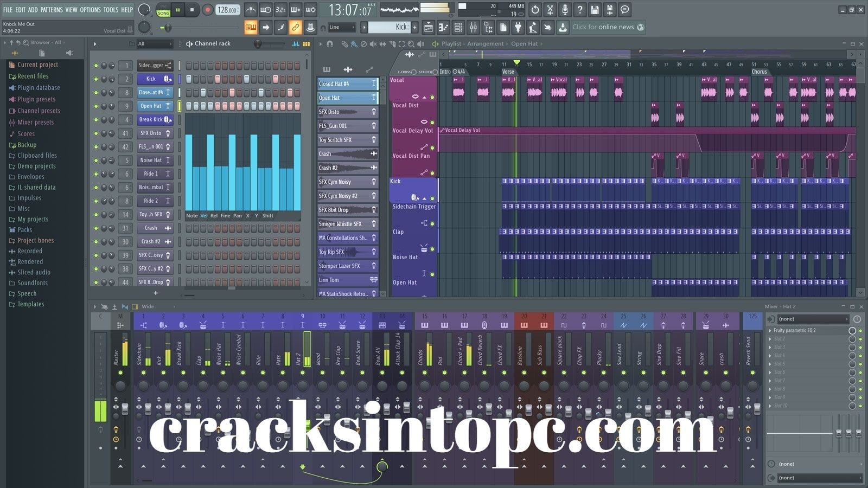Click the Sidec..gger channel button
Viewport: 868px width, 488px height.
(x=155, y=65)
